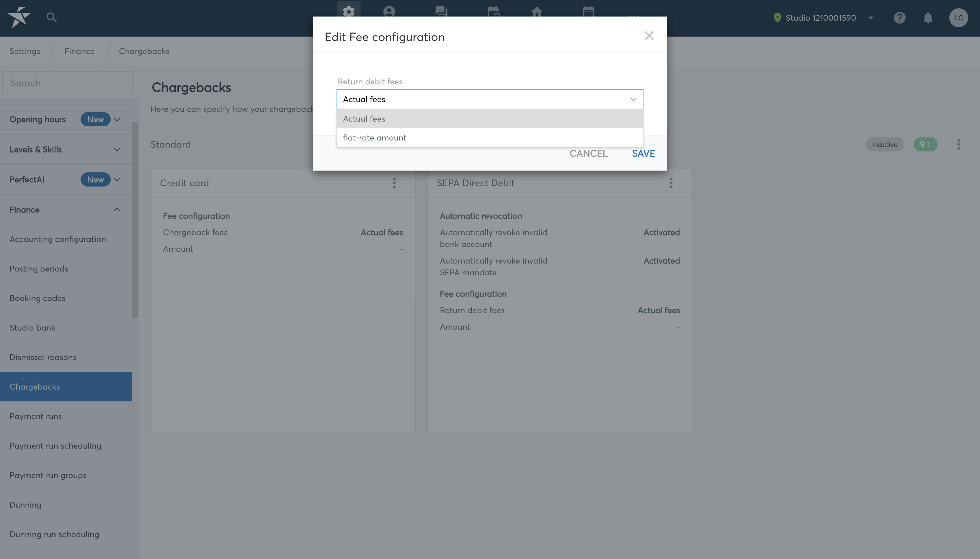Click CANCEL in the dialog
980x559 pixels.
[589, 153]
